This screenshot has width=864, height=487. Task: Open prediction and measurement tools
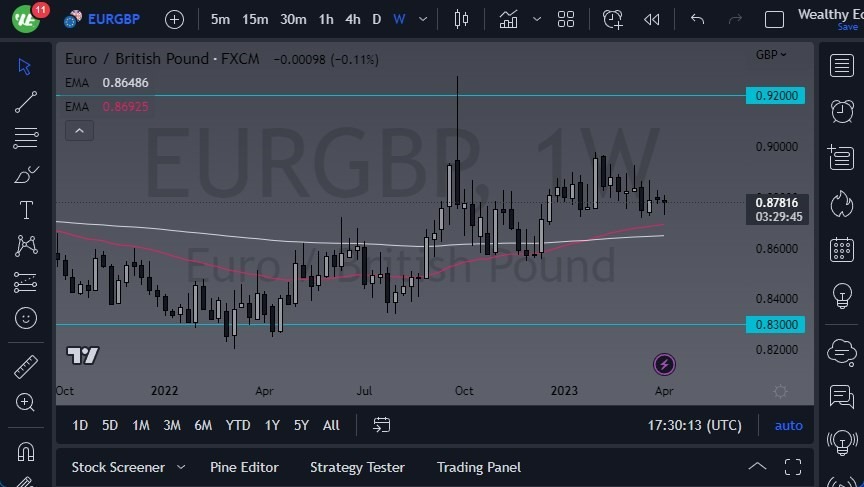click(x=25, y=282)
